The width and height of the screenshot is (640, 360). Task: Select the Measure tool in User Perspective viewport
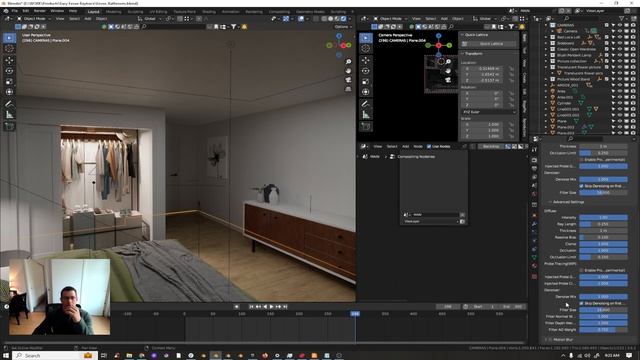click(x=9, y=115)
